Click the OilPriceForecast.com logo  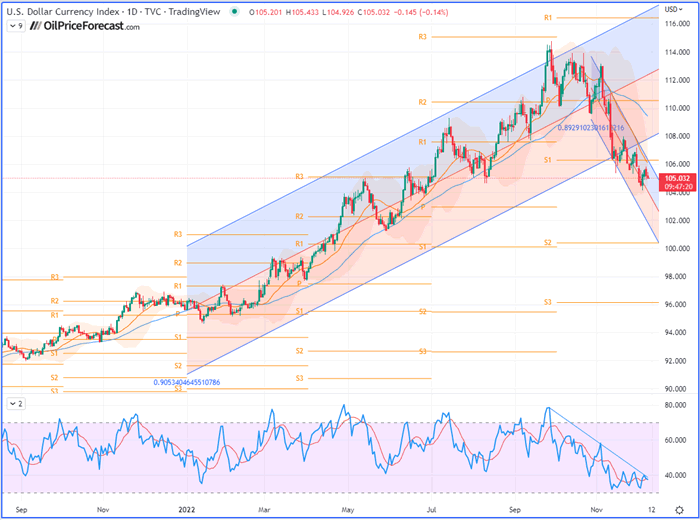[x=76, y=25]
